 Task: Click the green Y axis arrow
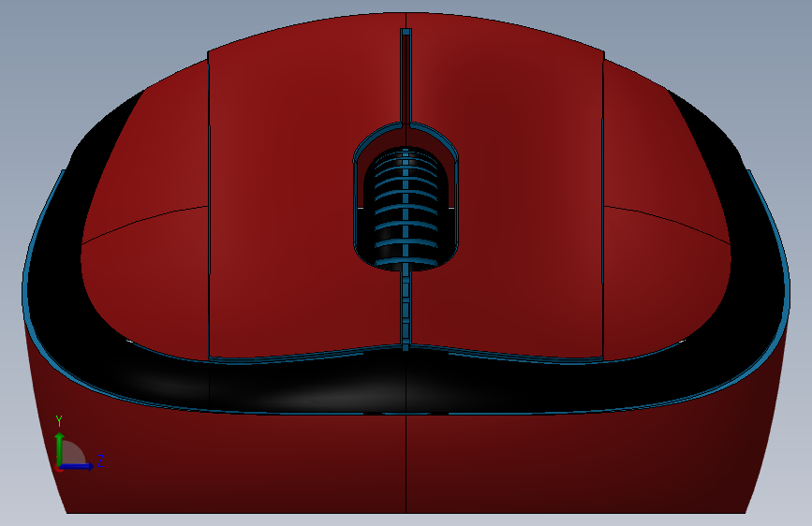[60, 449]
